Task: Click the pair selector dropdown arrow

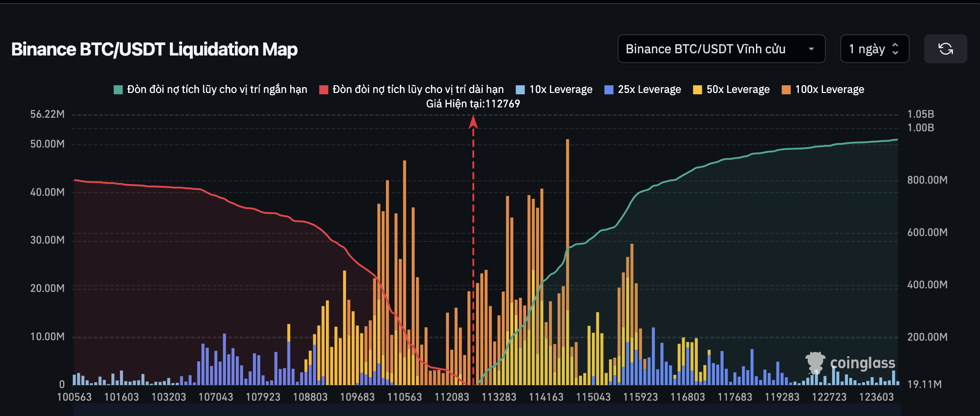Action: click(811, 49)
